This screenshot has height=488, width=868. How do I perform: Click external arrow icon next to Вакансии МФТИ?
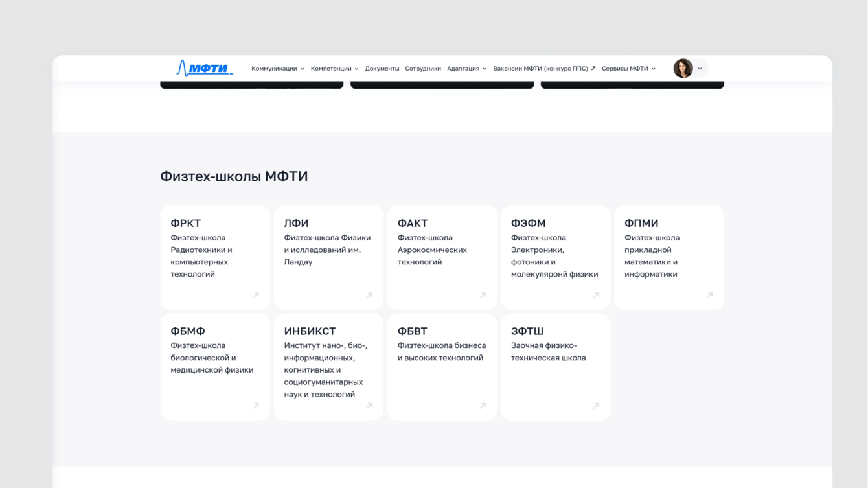point(593,68)
